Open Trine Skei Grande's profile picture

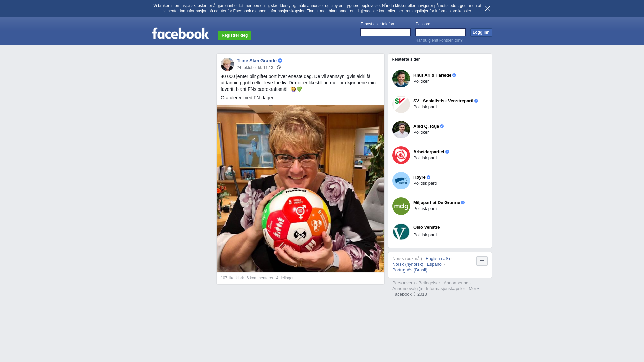coord(227,64)
